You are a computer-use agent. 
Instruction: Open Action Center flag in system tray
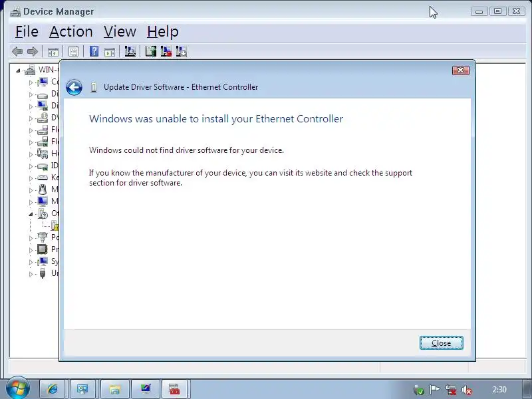tap(435, 390)
